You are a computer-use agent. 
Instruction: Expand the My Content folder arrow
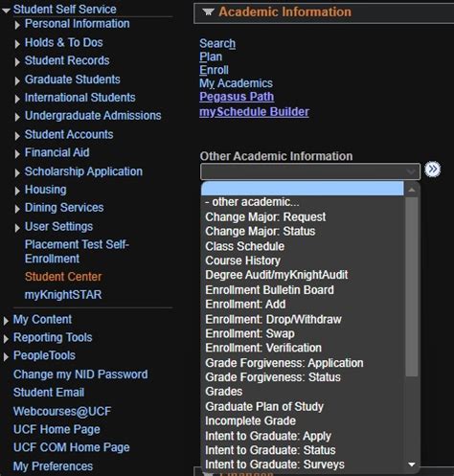click(6, 321)
